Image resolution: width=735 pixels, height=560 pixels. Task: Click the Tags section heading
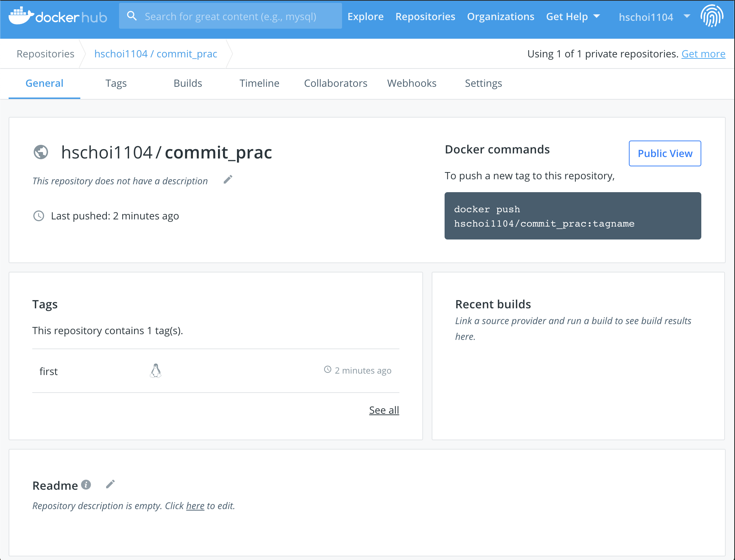[45, 304]
